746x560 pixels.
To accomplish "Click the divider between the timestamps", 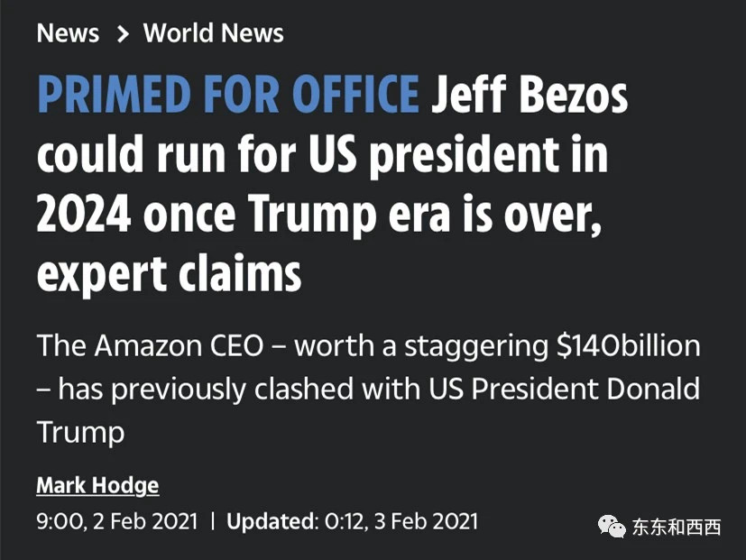I will coord(212,521).
